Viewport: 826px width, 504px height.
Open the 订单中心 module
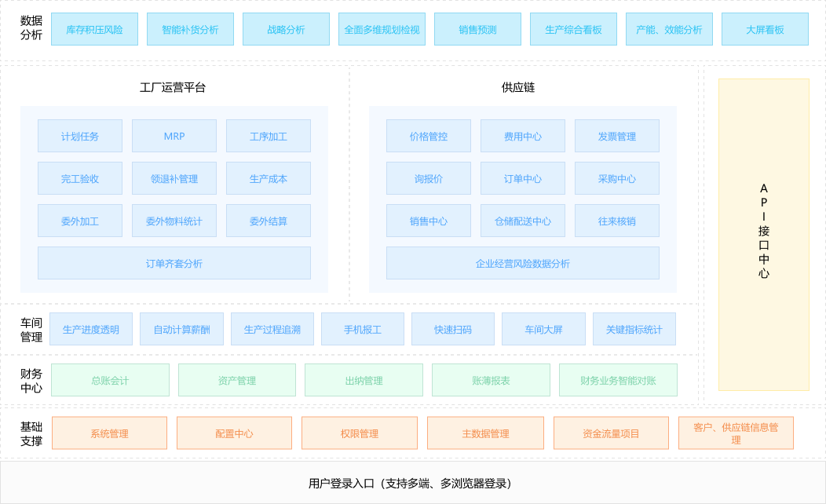[x=523, y=178]
